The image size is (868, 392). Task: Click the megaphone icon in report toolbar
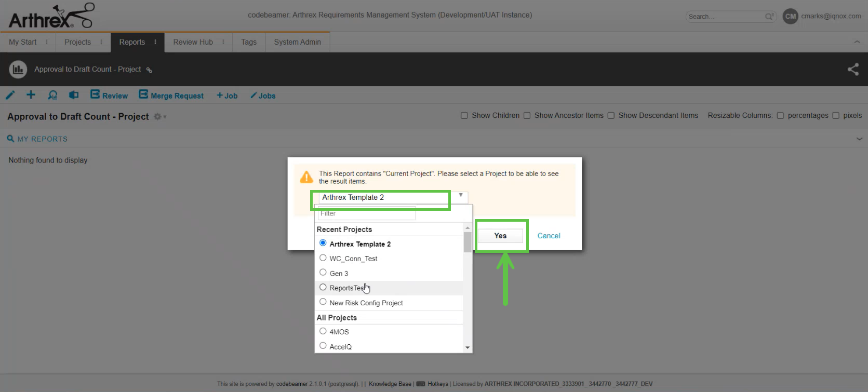[74, 95]
